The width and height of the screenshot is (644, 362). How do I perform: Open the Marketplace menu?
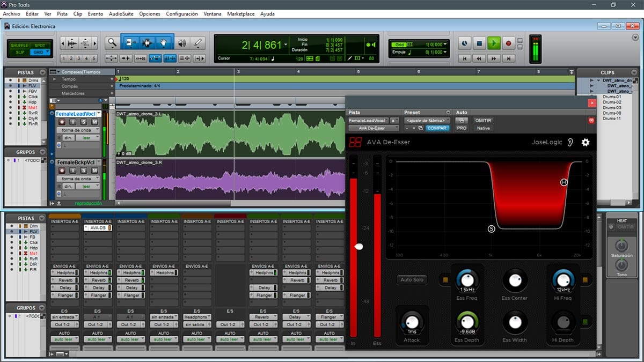tap(240, 14)
